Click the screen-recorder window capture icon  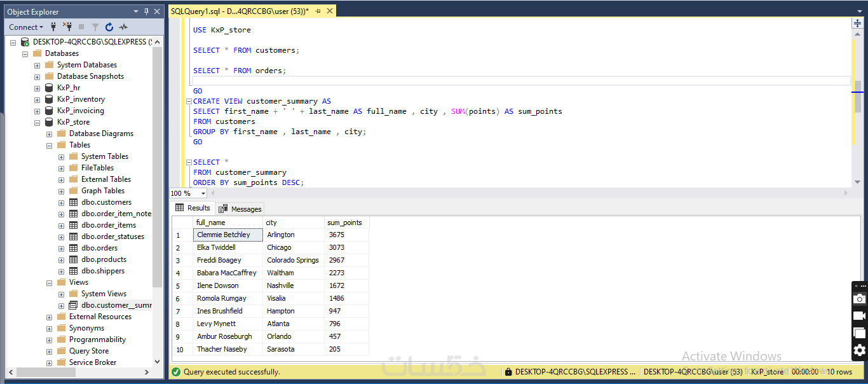coord(859,333)
